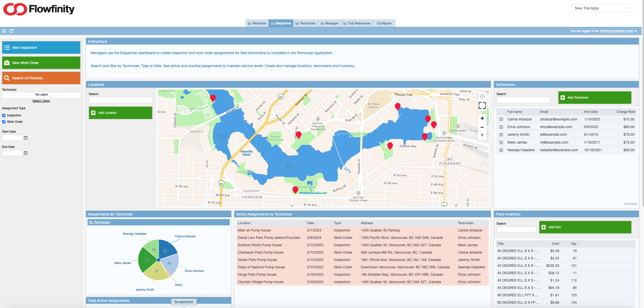Open the Start Date calendar picker

pos(26,138)
